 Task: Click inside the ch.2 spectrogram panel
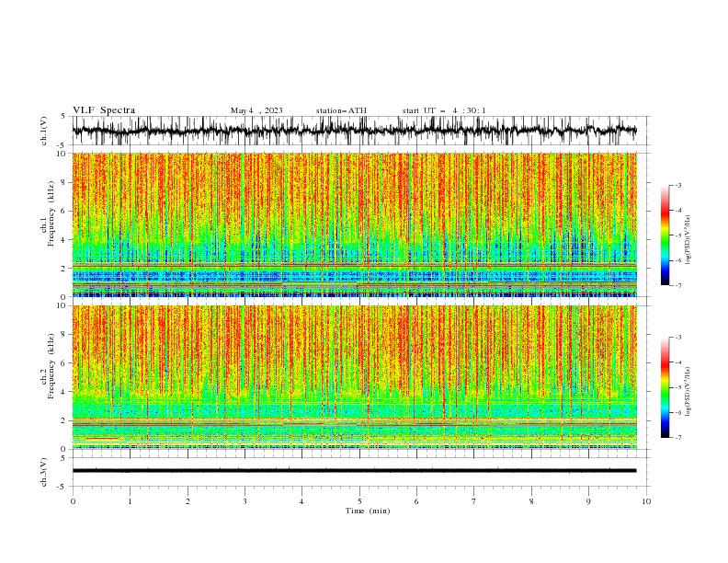point(354,377)
